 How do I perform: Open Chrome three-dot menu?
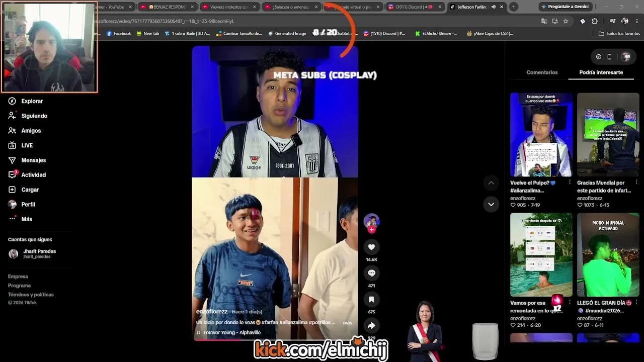click(x=637, y=21)
